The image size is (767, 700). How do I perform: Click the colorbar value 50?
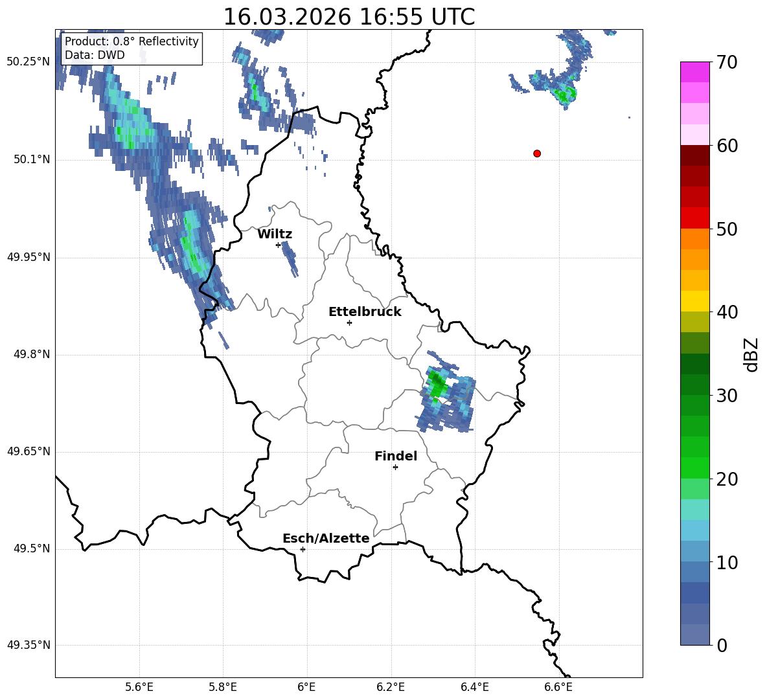click(727, 229)
